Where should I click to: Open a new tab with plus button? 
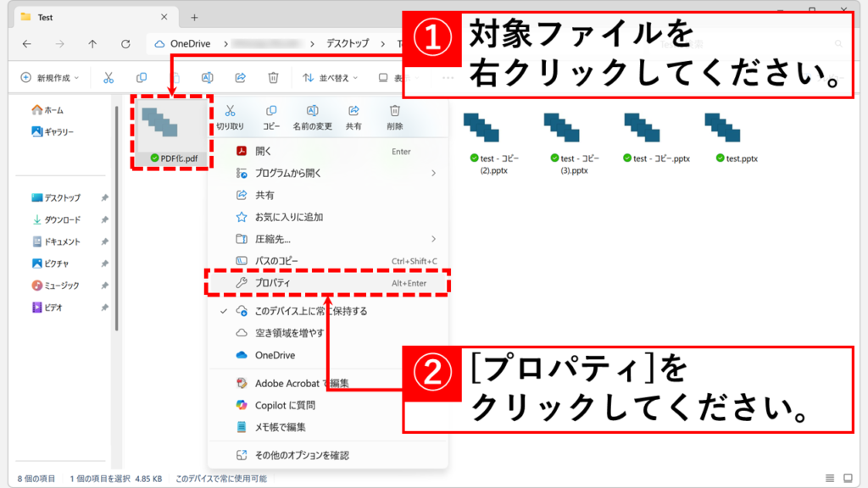[x=194, y=18]
